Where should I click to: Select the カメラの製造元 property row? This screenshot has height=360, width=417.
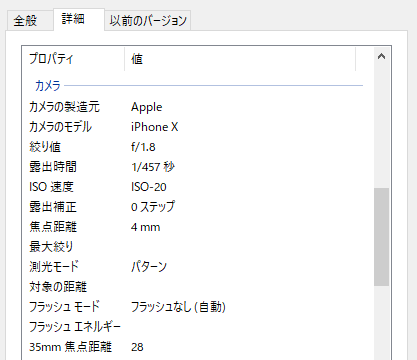(x=64, y=107)
